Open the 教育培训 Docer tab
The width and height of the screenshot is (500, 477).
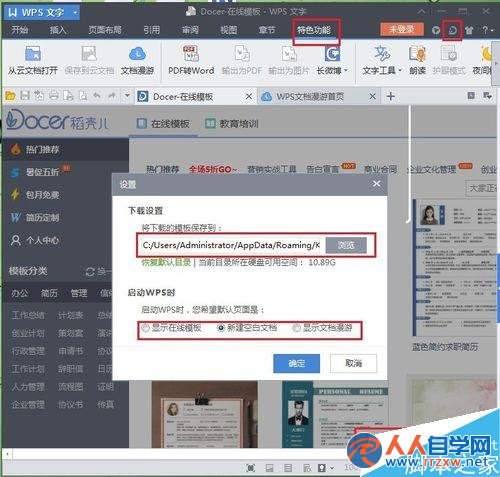pos(232,124)
